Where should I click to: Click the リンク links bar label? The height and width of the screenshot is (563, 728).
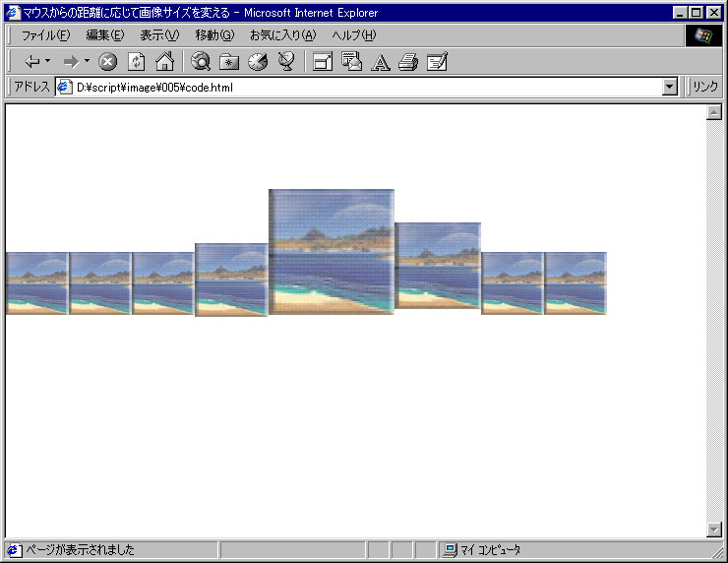point(705,87)
